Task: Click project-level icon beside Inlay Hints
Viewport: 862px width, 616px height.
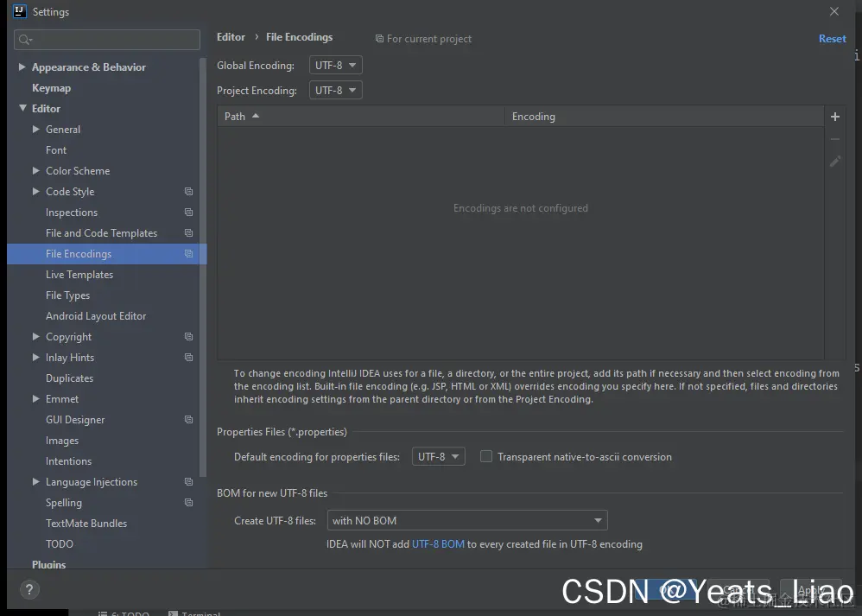Action: click(188, 358)
